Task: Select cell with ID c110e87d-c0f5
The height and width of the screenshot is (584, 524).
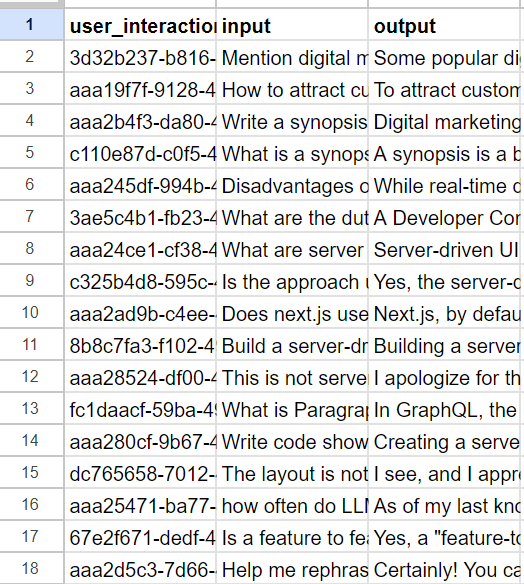Action: 140,153
